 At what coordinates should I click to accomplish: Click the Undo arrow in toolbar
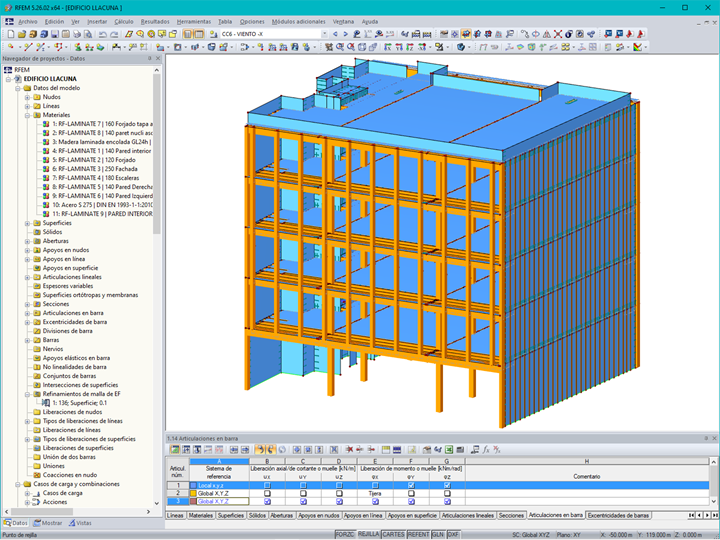tap(103, 34)
